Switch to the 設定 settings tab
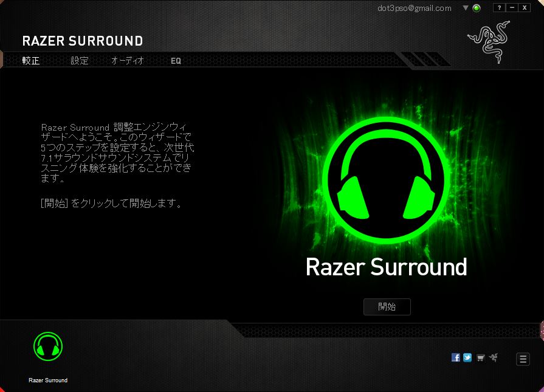 click(80, 61)
